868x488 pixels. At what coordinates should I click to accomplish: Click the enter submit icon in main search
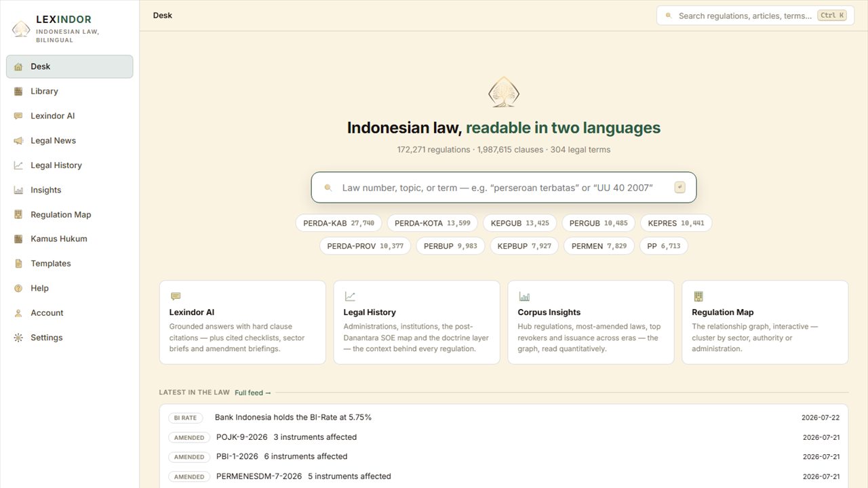click(679, 188)
